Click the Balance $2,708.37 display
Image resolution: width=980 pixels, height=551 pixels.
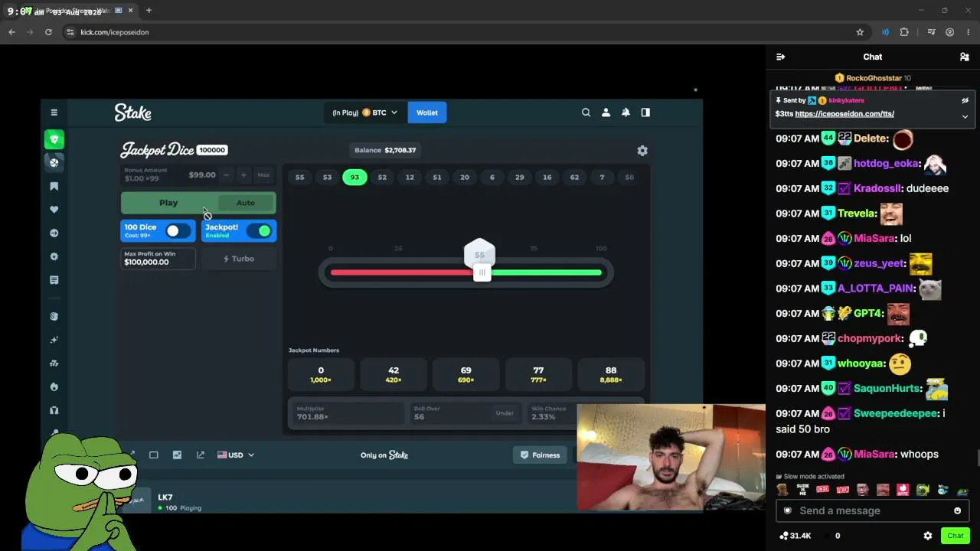(x=385, y=150)
